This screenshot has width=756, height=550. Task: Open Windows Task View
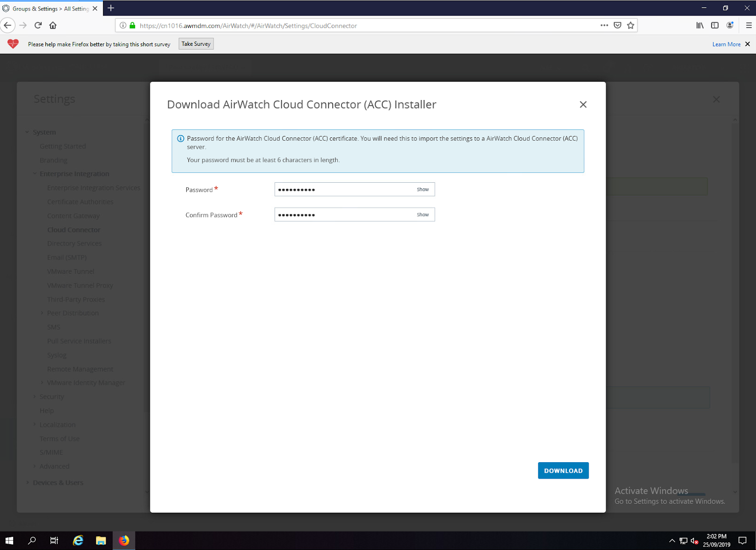(x=54, y=541)
